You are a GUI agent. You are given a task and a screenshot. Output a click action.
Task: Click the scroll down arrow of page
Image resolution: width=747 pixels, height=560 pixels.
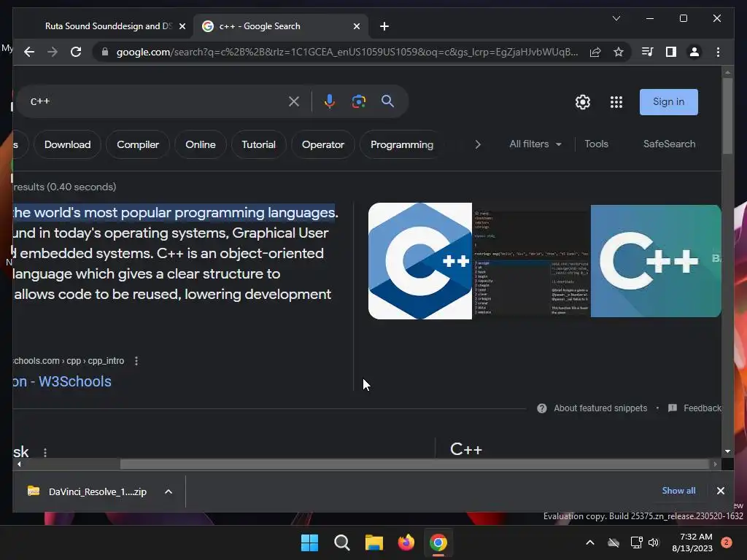tap(727, 451)
